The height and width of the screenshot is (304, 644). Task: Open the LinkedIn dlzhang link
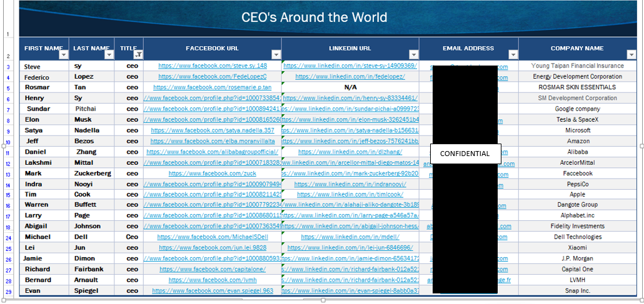pos(350,152)
